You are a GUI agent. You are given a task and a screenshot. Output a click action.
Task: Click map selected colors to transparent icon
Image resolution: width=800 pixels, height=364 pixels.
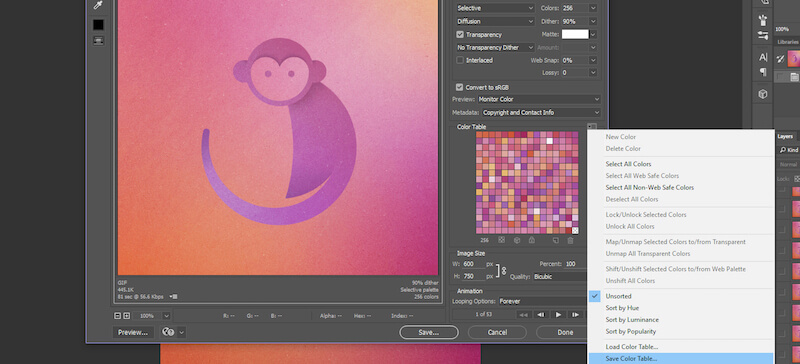pos(502,239)
